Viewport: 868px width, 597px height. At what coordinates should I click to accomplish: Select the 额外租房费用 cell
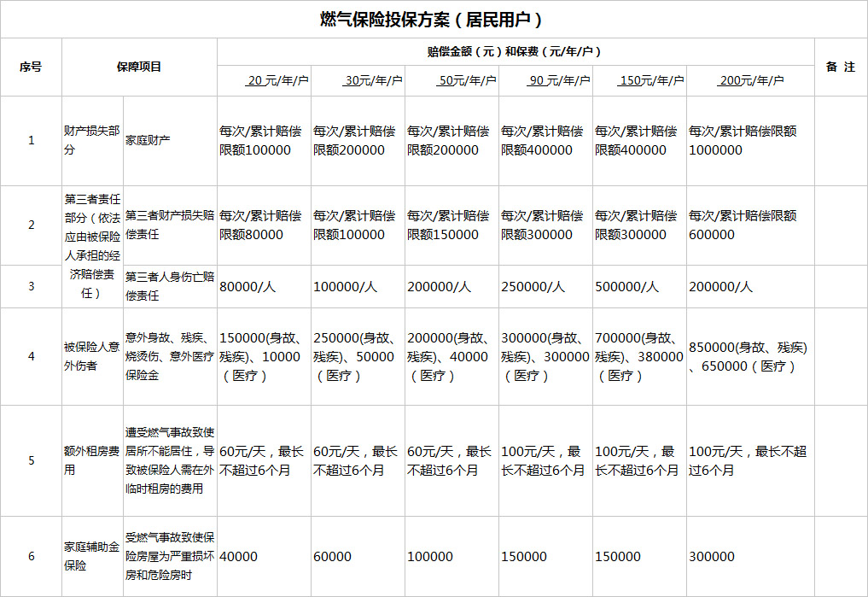(92, 460)
